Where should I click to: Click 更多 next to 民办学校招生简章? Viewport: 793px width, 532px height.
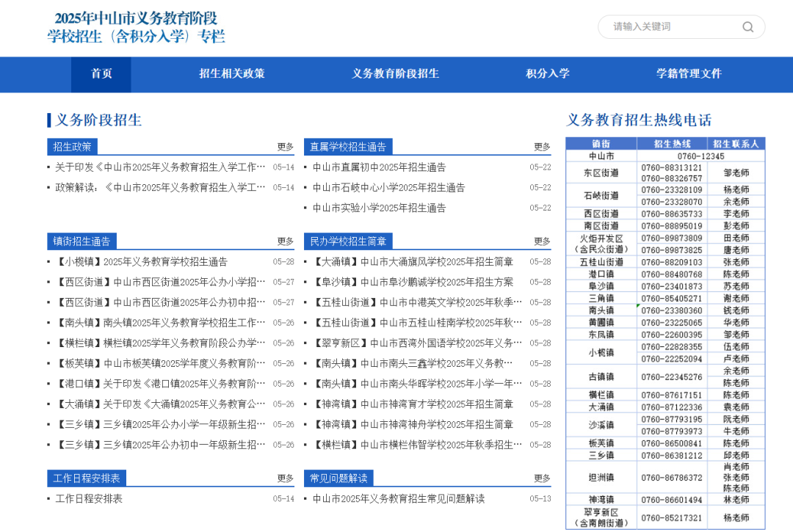tap(541, 241)
